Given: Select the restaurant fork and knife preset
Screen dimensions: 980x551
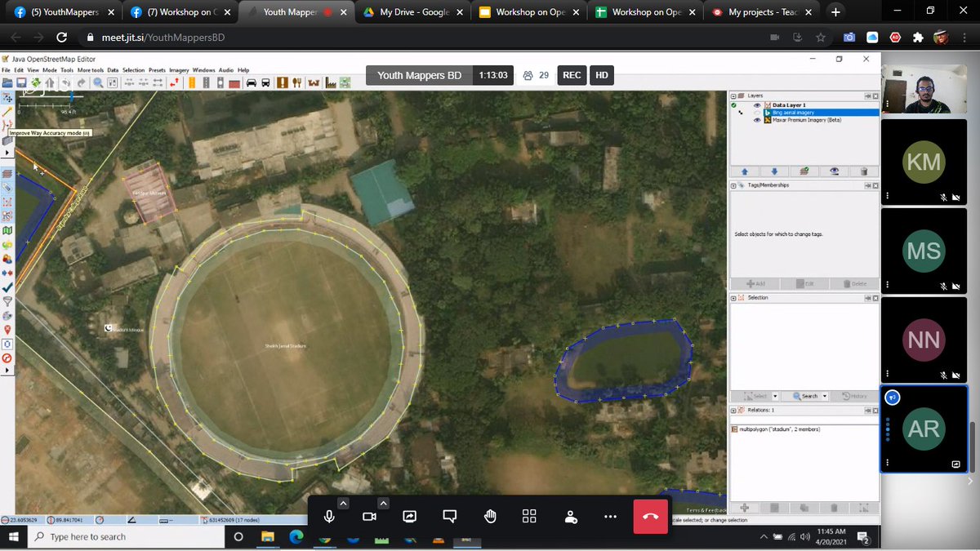Looking at the screenshot, I should 296,83.
